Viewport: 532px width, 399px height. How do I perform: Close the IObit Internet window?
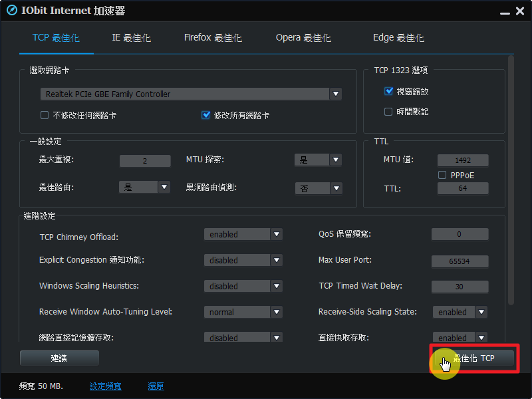(521, 11)
